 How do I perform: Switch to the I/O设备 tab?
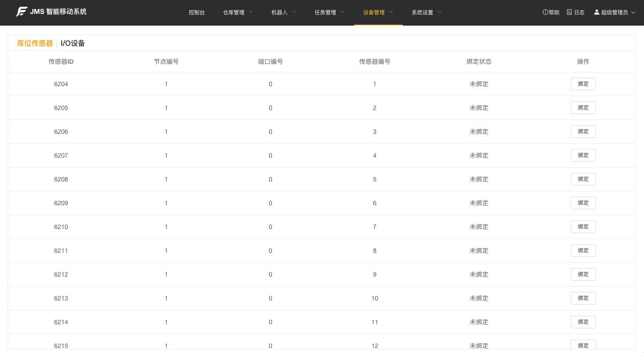click(x=73, y=44)
